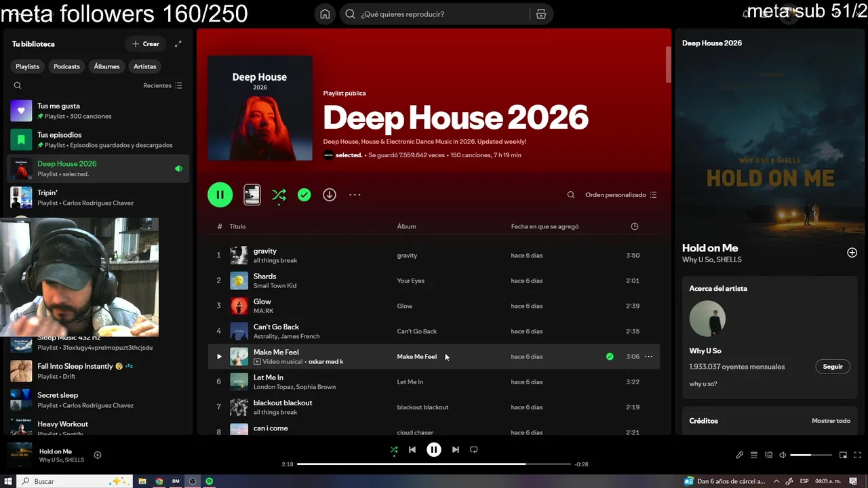Click the playlist preview thumbnail next to pause
This screenshot has width=868, height=488.
[252, 195]
